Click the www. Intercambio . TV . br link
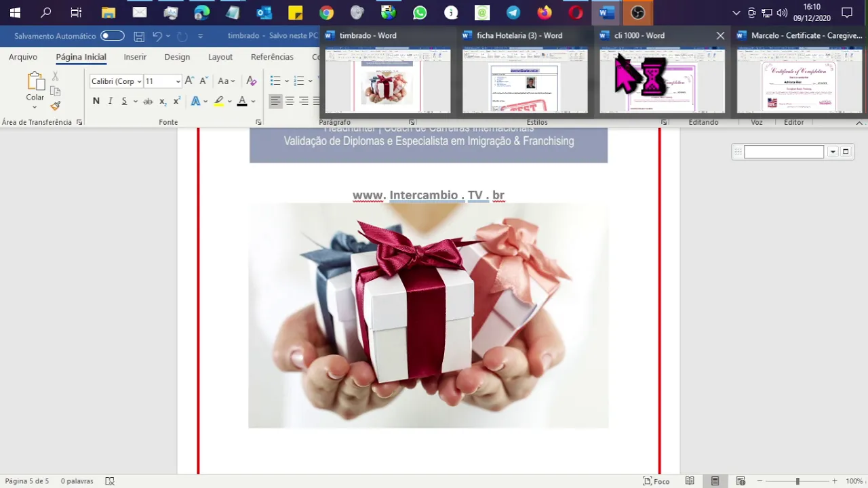The image size is (868, 488). pos(429,195)
